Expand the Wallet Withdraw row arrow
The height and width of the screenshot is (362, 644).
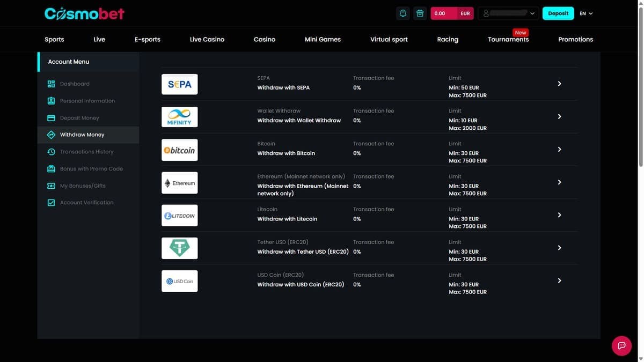click(x=559, y=116)
